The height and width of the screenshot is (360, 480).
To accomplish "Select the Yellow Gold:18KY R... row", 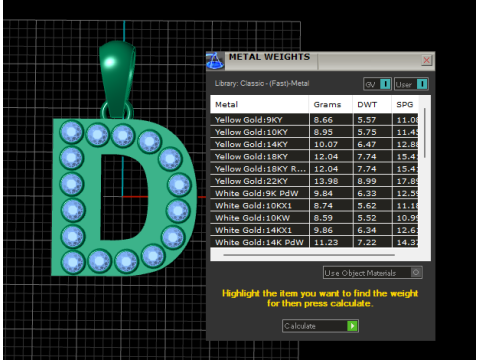I will coord(314,169).
